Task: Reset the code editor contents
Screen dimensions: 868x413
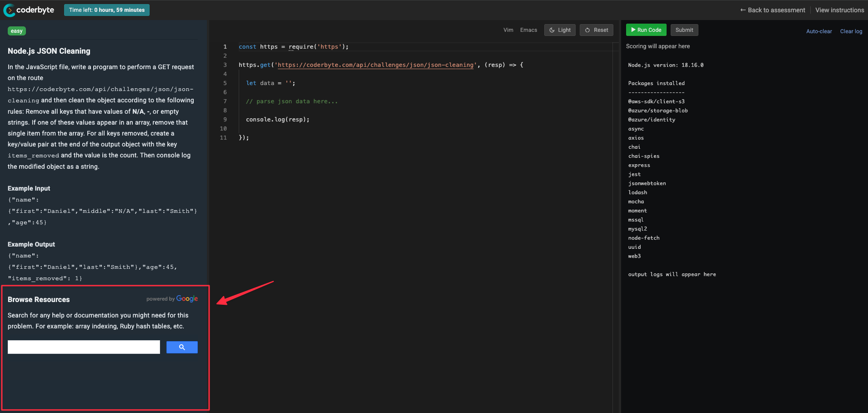Action: click(596, 30)
